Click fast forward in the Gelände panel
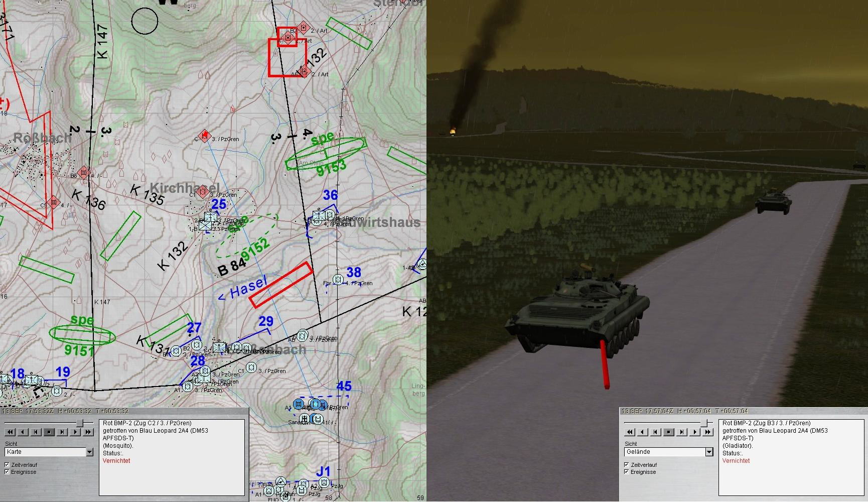 708,432
